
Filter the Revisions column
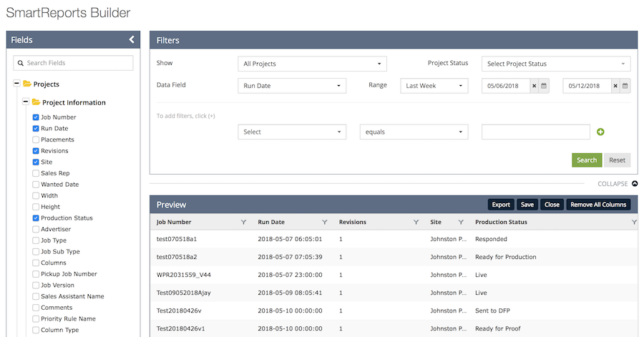(x=416, y=222)
